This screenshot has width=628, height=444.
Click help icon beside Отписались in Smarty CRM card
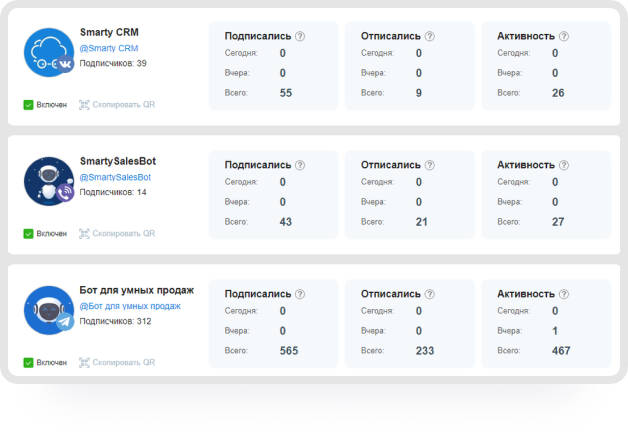click(x=430, y=36)
